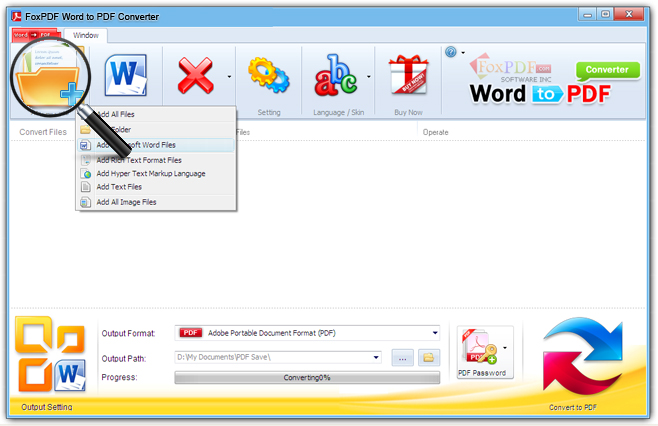The image size is (658, 426).
Task: Click the Word document icon in toolbar
Action: (125, 75)
